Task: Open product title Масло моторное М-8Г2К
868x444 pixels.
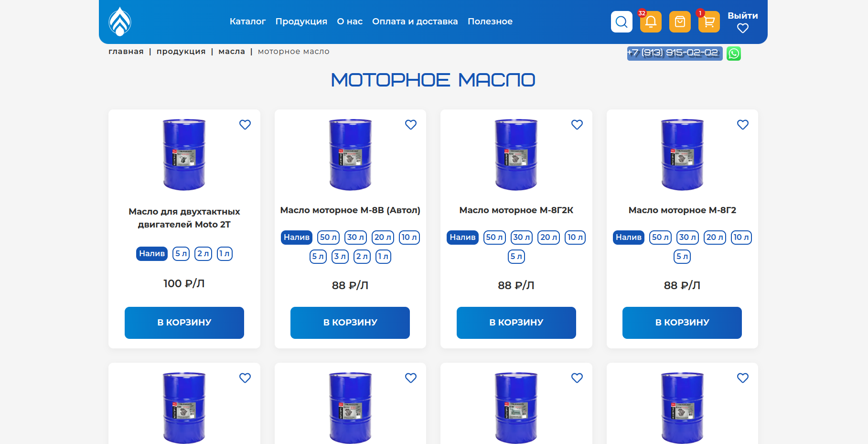Action: 516,210
